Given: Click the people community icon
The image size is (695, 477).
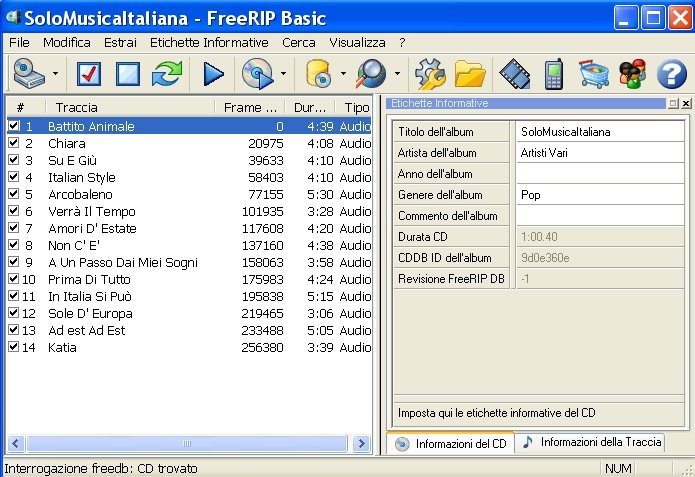Looking at the screenshot, I should [633, 74].
